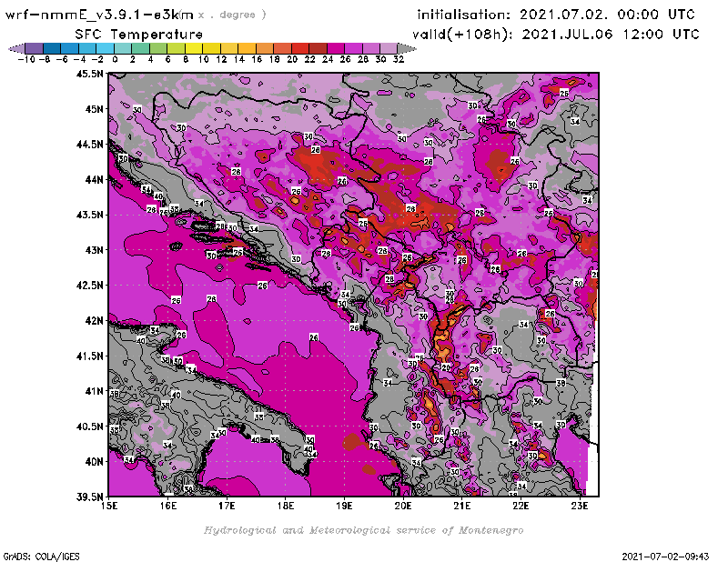Click the "40.5N" latitude label
This screenshot has height=562, width=728.
pyautogui.click(x=89, y=427)
